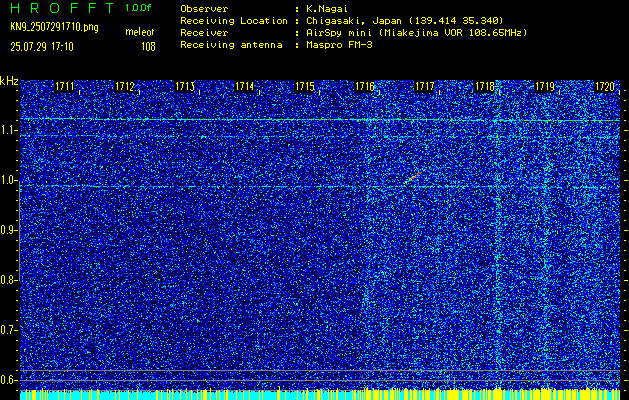Click the antenna value Maspro FM-3
Image resolution: width=629 pixels, height=400 pixels.
click(x=339, y=45)
